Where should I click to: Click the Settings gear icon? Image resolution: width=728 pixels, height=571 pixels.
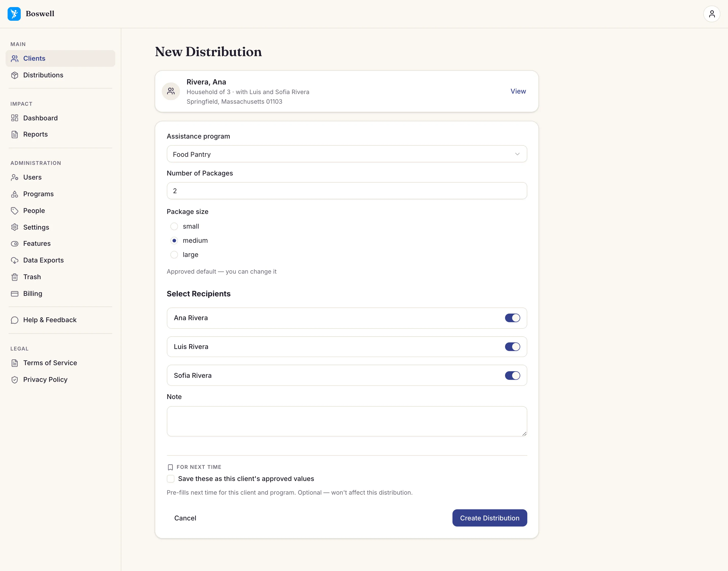tap(15, 227)
